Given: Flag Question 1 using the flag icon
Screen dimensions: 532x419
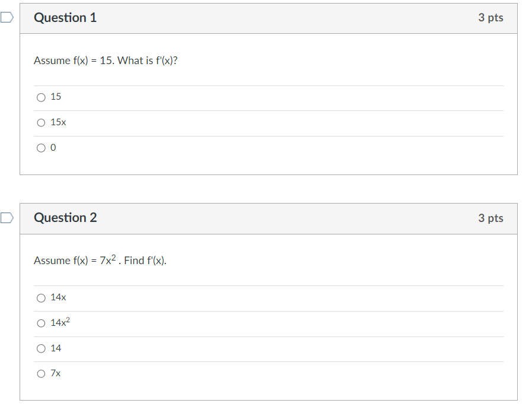Looking at the screenshot, I should point(7,17).
